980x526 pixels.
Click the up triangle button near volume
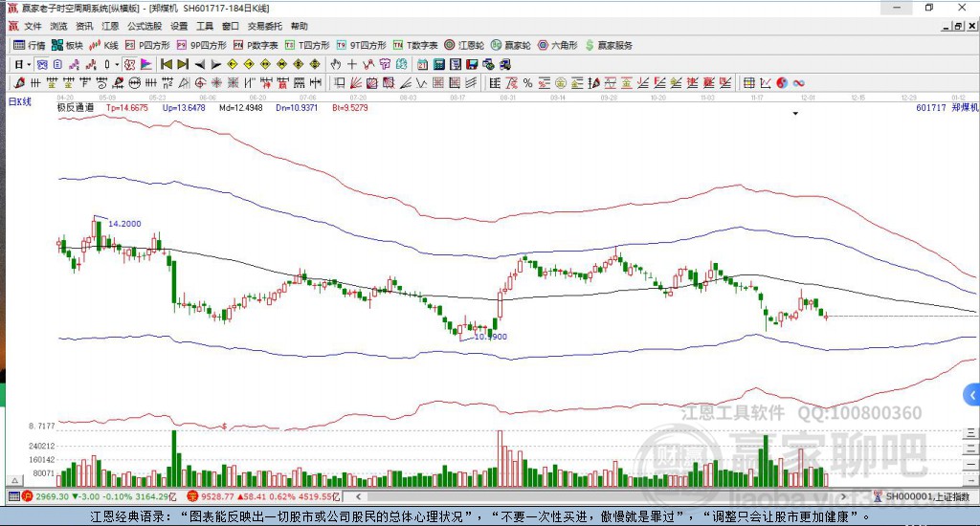(x=15, y=480)
